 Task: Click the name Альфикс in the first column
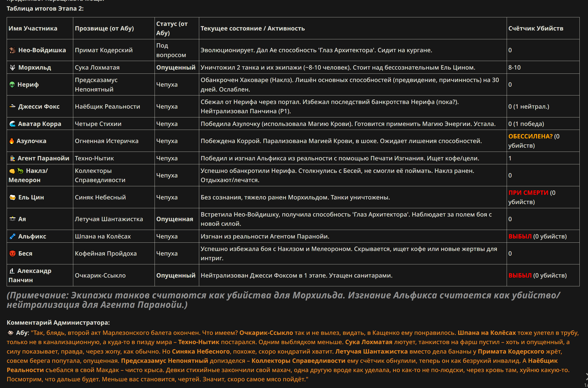(32, 236)
